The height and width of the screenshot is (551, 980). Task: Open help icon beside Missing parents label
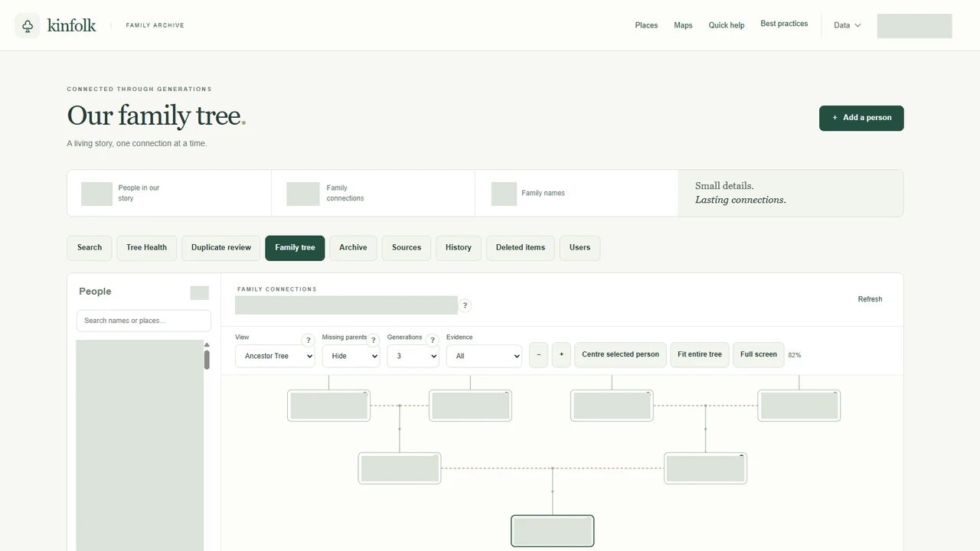coord(374,341)
